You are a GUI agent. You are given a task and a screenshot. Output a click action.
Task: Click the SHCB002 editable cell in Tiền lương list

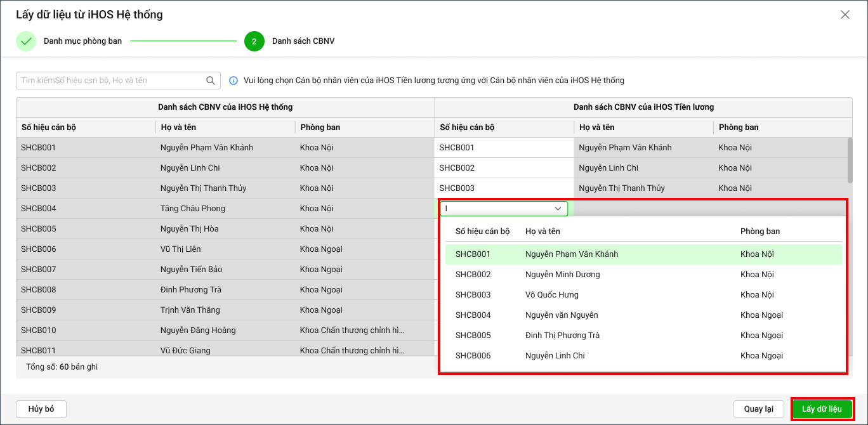click(504, 168)
